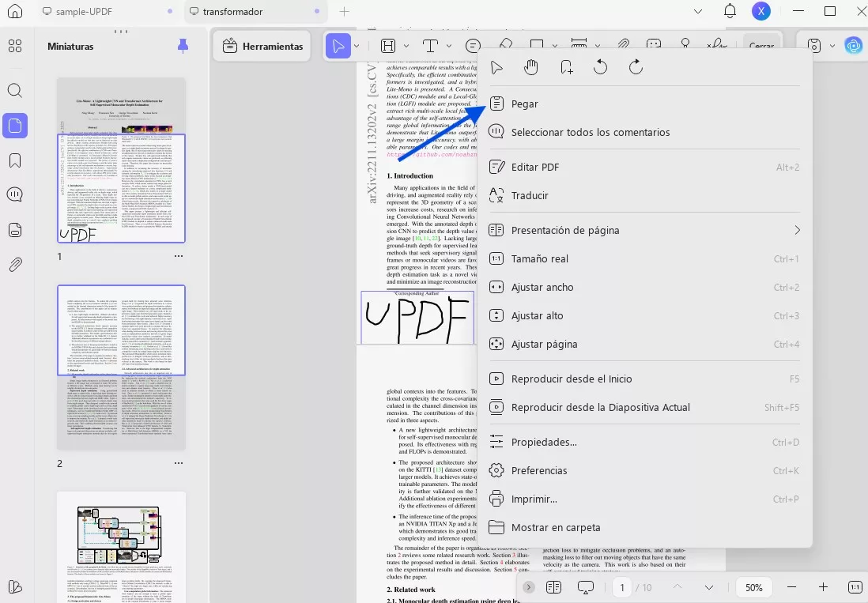Select page 1 thumbnail
The width and height of the screenshot is (868, 603).
[121, 160]
